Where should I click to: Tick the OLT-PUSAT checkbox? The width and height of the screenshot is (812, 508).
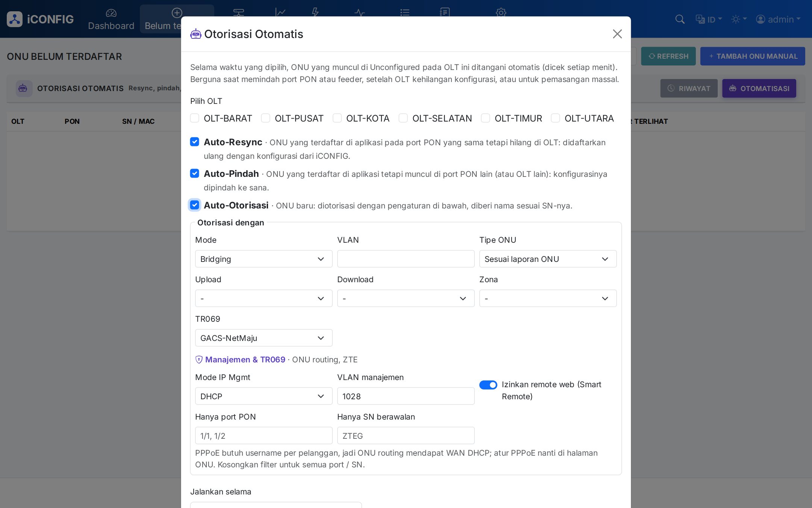point(265,118)
